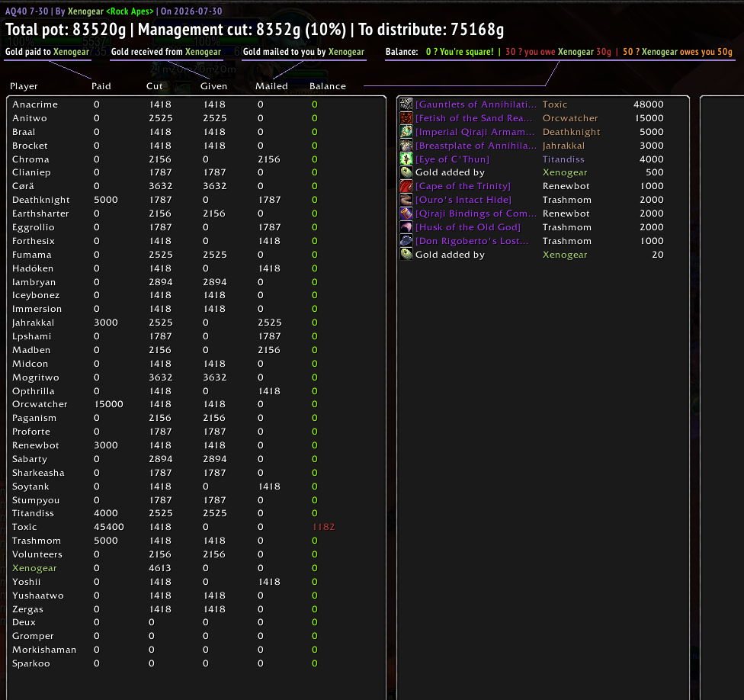Click Deathknight's 5000 paid value
Image resolution: width=744 pixels, height=700 pixels.
(x=106, y=200)
